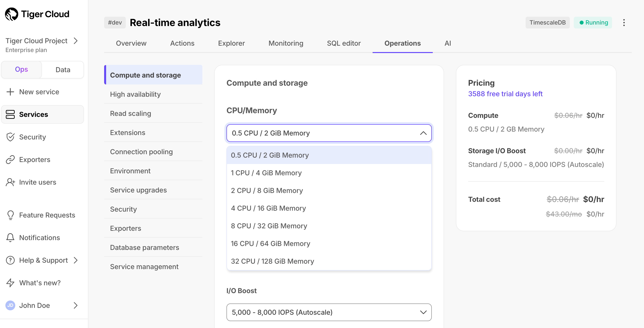Open the Actions tab
Screen dimensions: 644x328
(182, 43)
